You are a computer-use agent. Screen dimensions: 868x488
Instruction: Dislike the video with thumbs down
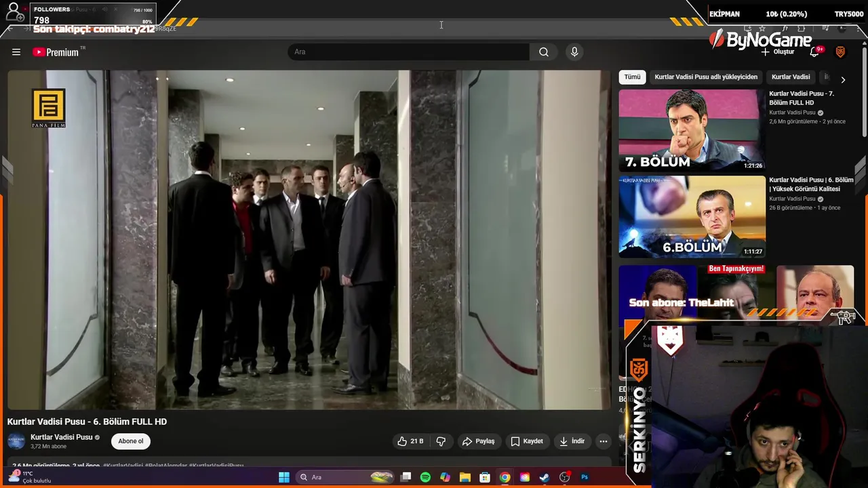(x=441, y=441)
